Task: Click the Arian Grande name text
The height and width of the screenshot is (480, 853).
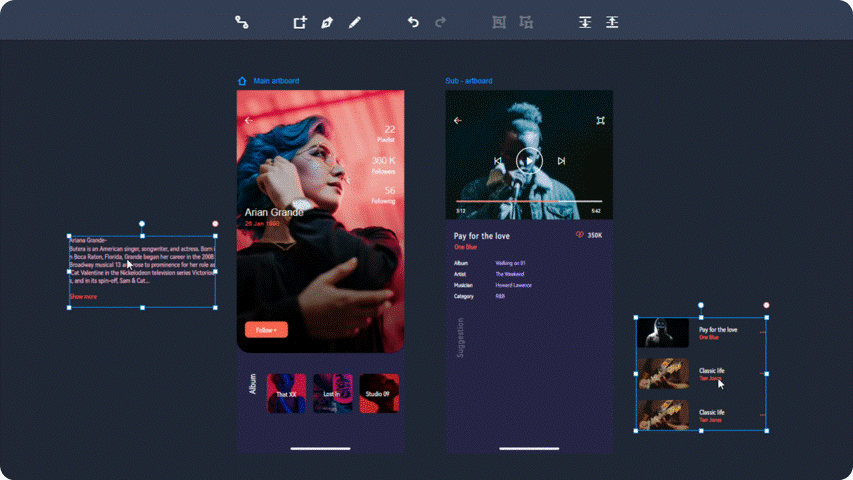Action: (x=274, y=212)
